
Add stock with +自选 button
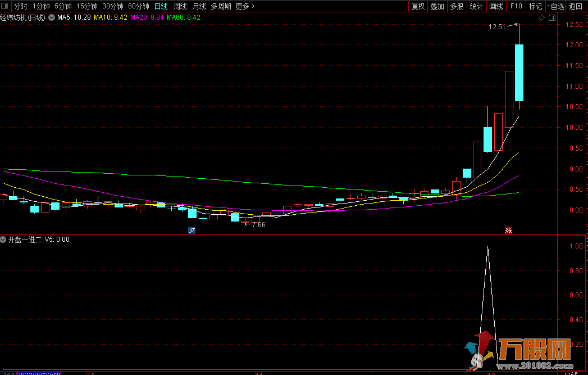point(555,6)
